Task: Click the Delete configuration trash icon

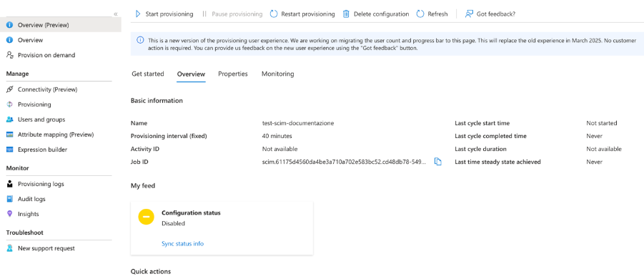Action: 346,14
